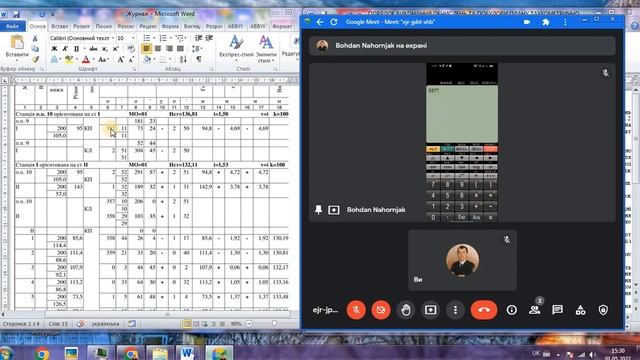Screen dimensions: 640x360
Task: Click the Copy icon in Word clipboard group
Action: coord(35,49)
